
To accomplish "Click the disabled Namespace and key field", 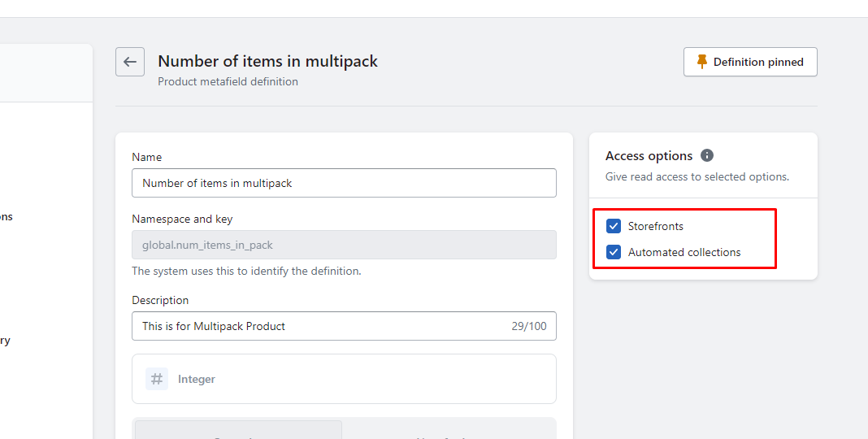I will [344, 245].
